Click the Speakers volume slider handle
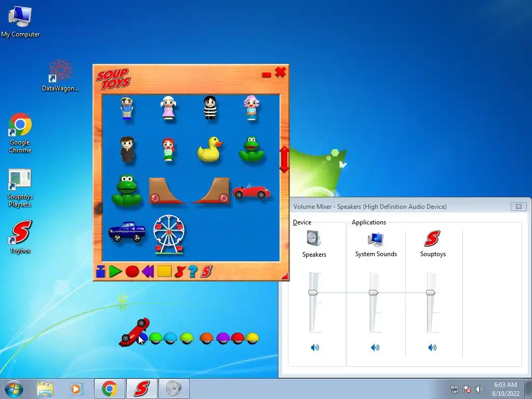 [313, 292]
